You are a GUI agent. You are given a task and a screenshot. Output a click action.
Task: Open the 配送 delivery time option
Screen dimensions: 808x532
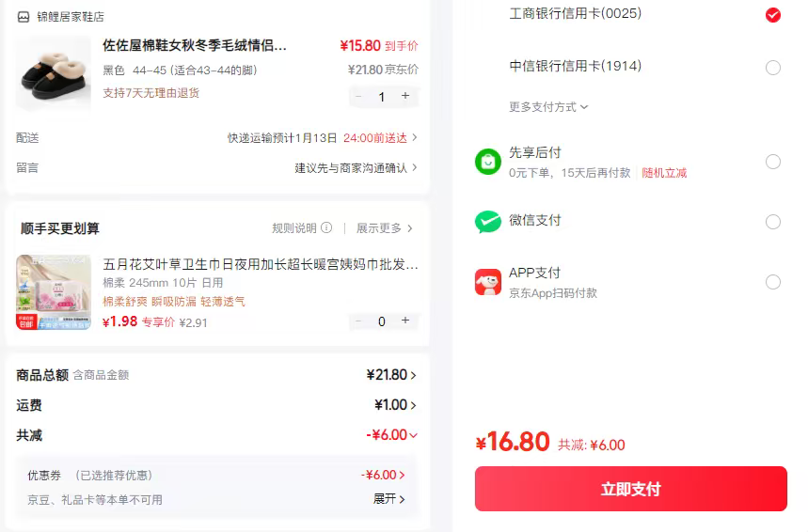[x=322, y=138]
